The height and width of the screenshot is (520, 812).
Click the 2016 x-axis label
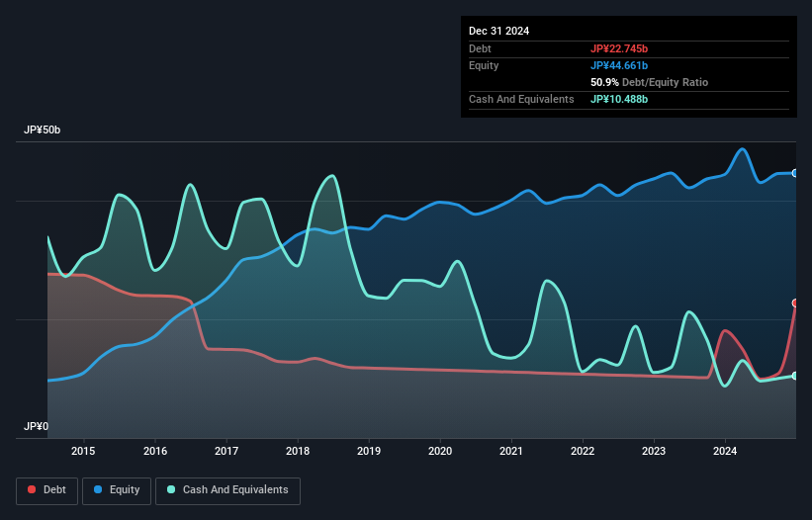(155, 451)
